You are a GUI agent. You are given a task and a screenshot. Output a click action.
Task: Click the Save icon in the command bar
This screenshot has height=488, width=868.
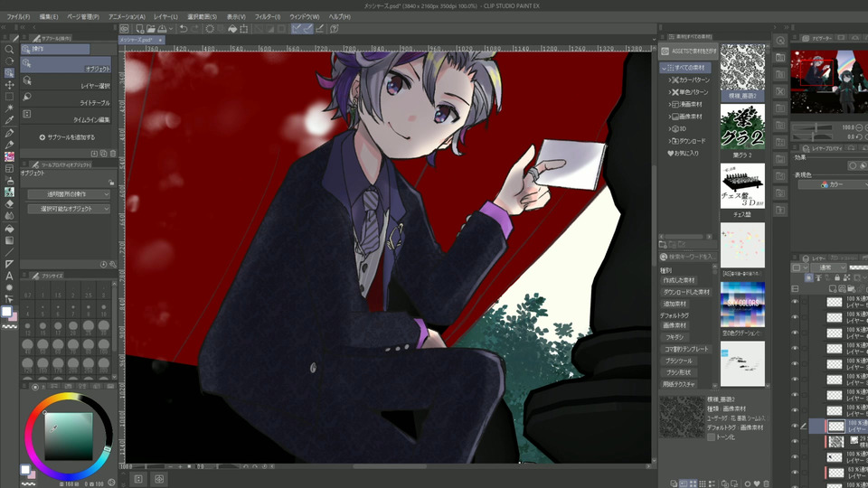pos(162,29)
